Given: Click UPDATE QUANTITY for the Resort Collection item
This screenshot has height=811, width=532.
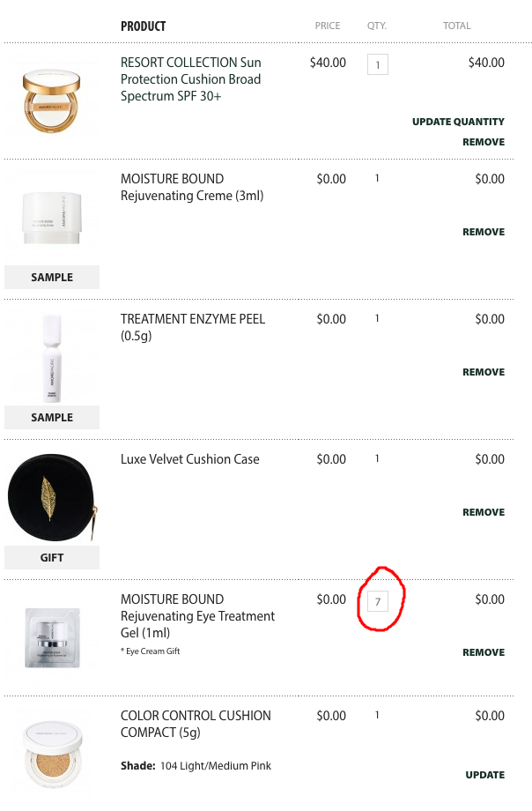Looking at the screenshot, I should 458,122.
